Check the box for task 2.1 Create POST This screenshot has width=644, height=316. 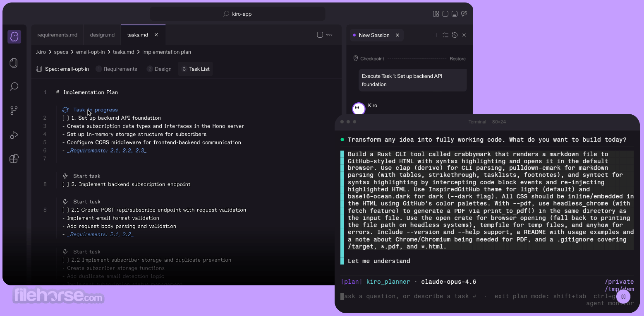pos(66,210)
